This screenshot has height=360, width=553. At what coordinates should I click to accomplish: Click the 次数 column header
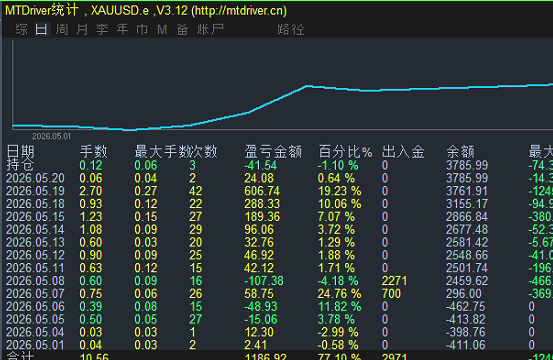[x=203, y=152]
